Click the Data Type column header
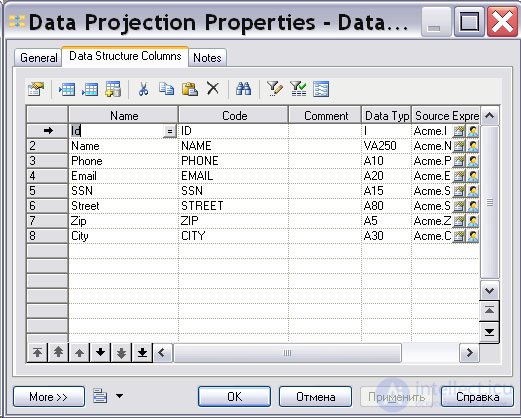The image size is (521, 418). (x=387, y=115)
